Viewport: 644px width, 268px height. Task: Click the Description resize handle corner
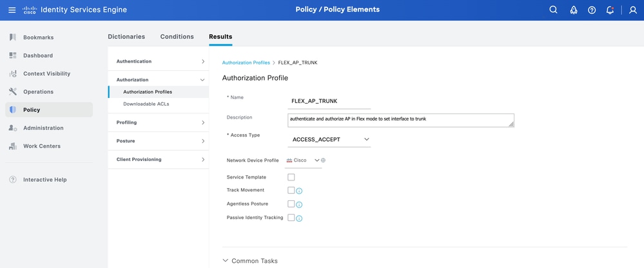coord(511,124)
